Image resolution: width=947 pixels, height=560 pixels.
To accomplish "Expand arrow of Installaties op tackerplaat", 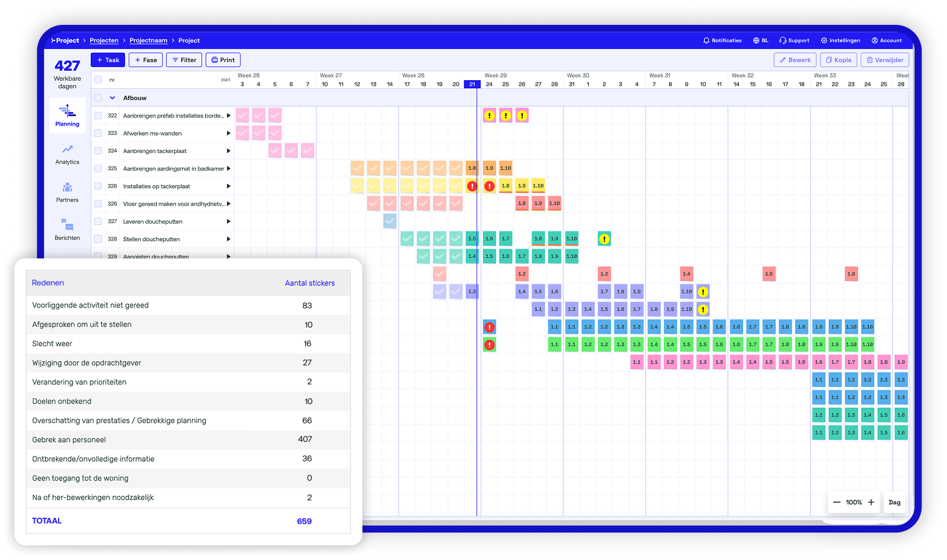I will click(229, 186).
